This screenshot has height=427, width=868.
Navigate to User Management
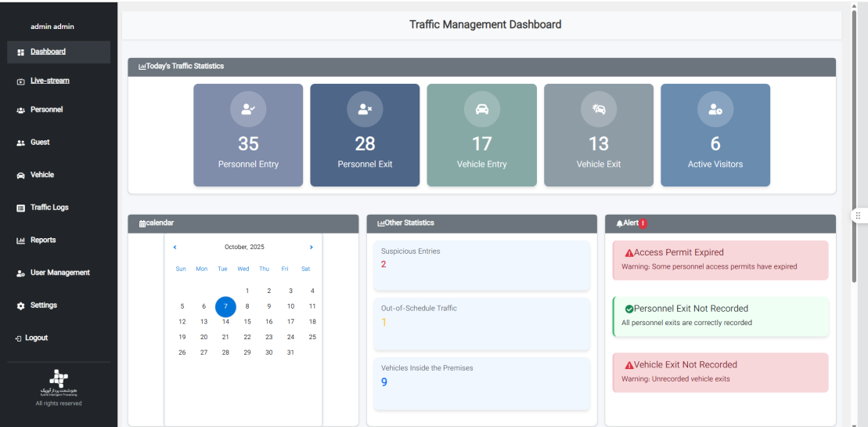click(59, 273)
